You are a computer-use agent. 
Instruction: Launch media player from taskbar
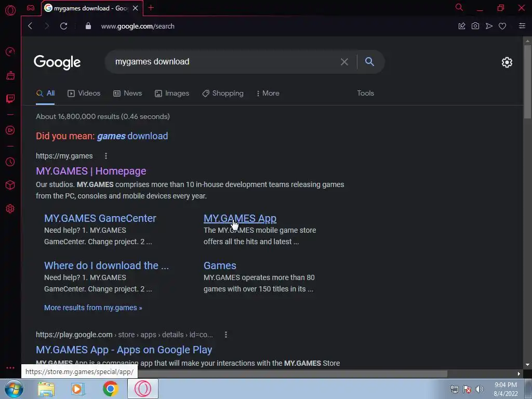[x=78, y=389]
